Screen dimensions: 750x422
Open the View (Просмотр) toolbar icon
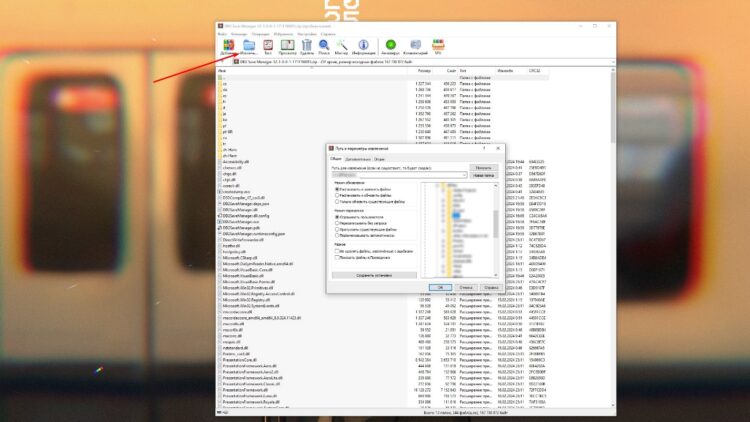287,46
